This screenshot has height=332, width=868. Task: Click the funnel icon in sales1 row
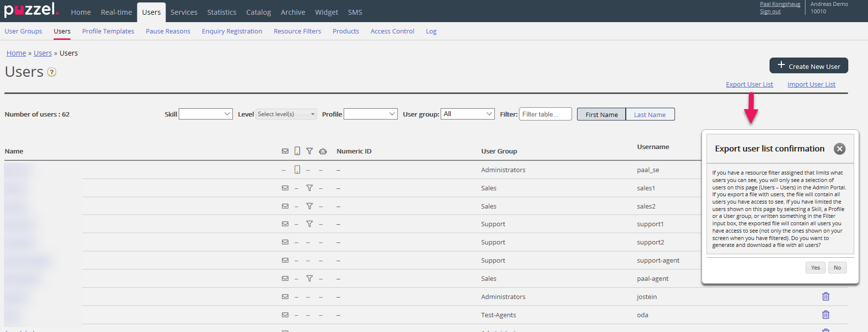pos(309,188)
